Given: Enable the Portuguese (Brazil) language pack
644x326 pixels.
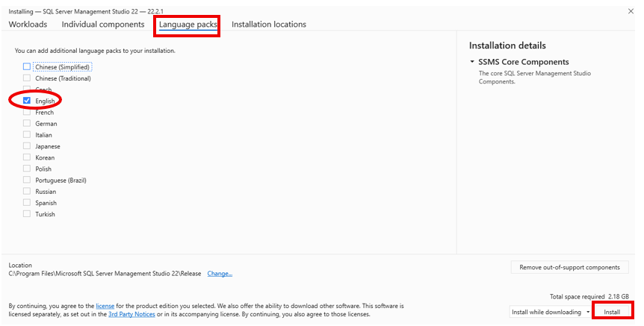Looking at the screenshot, I should pos(27,180).
